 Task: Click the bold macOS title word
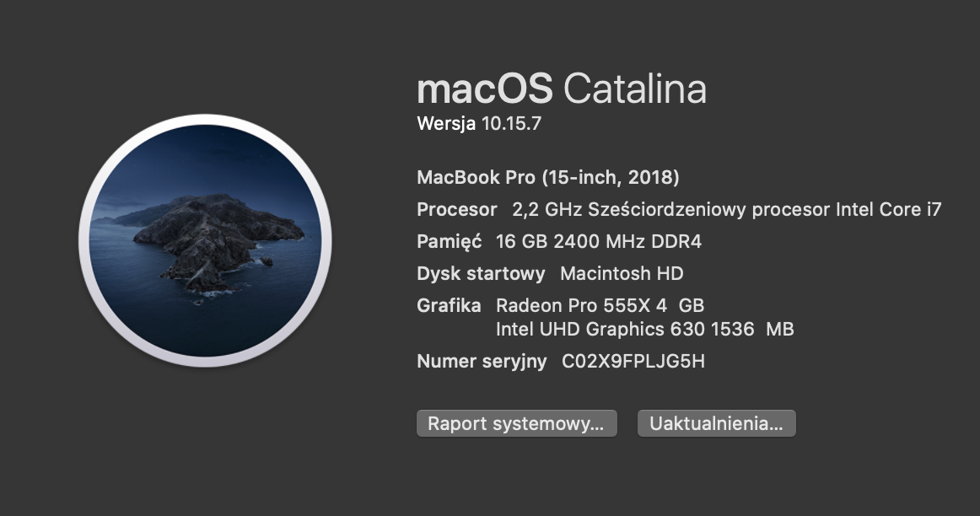[x=485, y=89]
